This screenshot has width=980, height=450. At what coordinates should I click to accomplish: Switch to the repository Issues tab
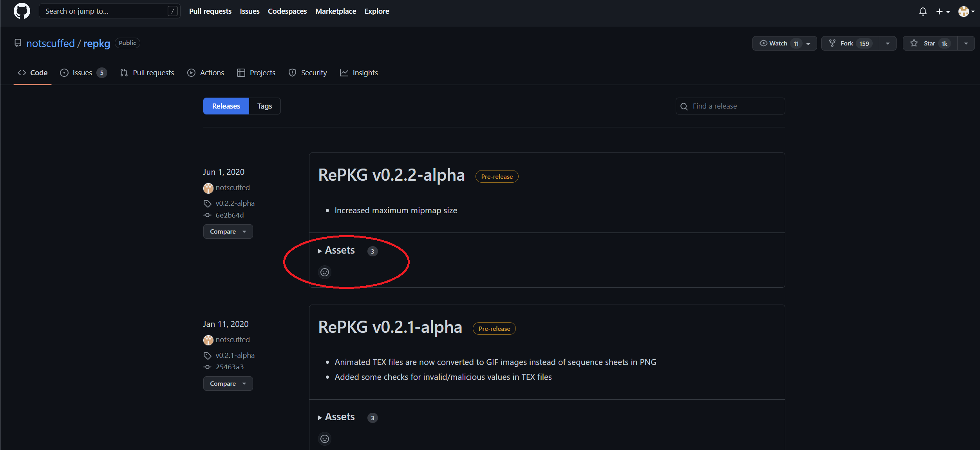83,73
